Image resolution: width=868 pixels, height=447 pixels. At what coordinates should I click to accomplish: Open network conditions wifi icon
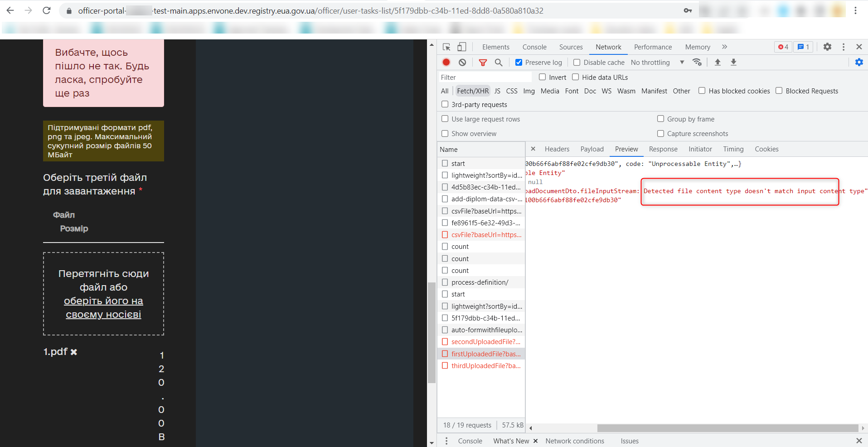tap(697, 62)
